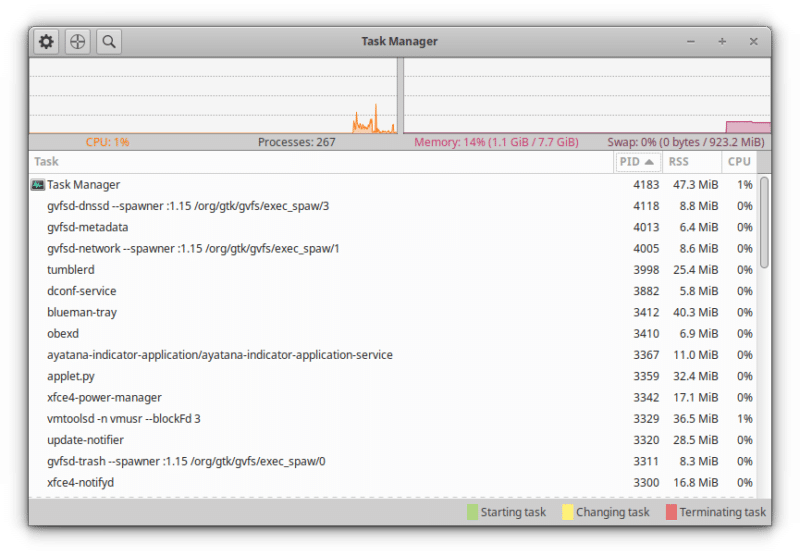Select the vmtoolsd -n vmusr process
The height and width of the screenshot is (556, 800).
coord(393,419)
